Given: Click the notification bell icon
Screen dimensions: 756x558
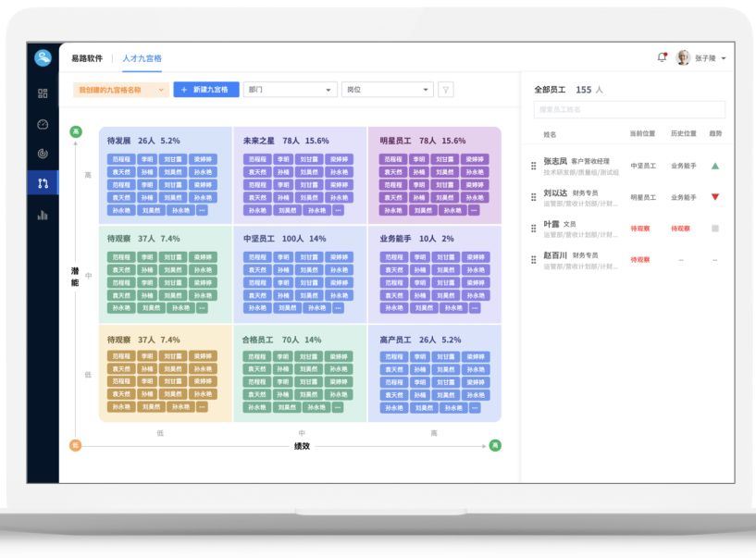Looking at the screenshot, I should (662, 57).
